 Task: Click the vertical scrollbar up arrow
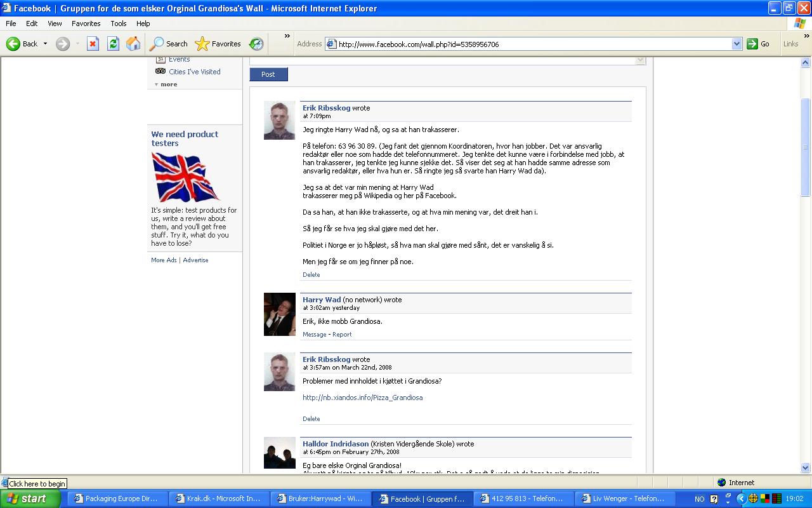point(806,62)
